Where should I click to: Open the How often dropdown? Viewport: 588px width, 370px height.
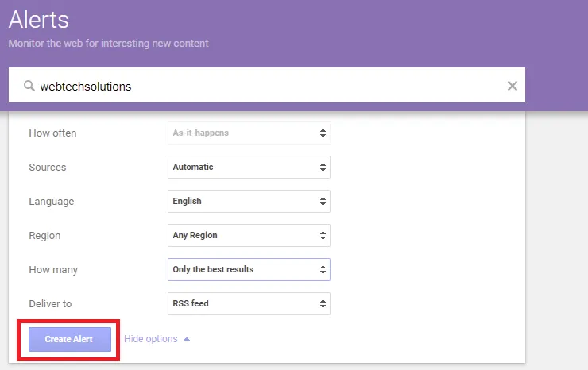pyautogui.click(x=249, y=133)
